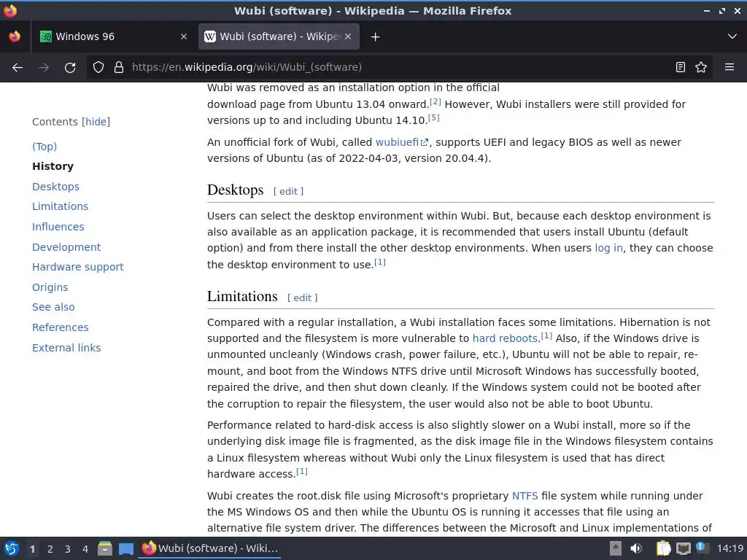Image resolution: width=747 pixels, height=560 pixels.
Task: Click the 14:19 clock
Action: pos(729,548)
